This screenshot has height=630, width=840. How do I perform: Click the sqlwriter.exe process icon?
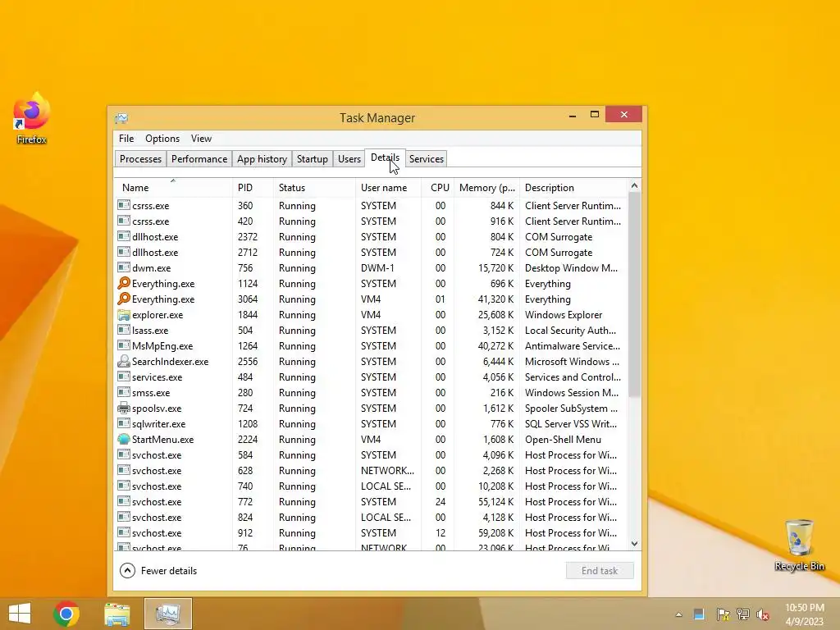pyautogui.click(x=124, y=423)
